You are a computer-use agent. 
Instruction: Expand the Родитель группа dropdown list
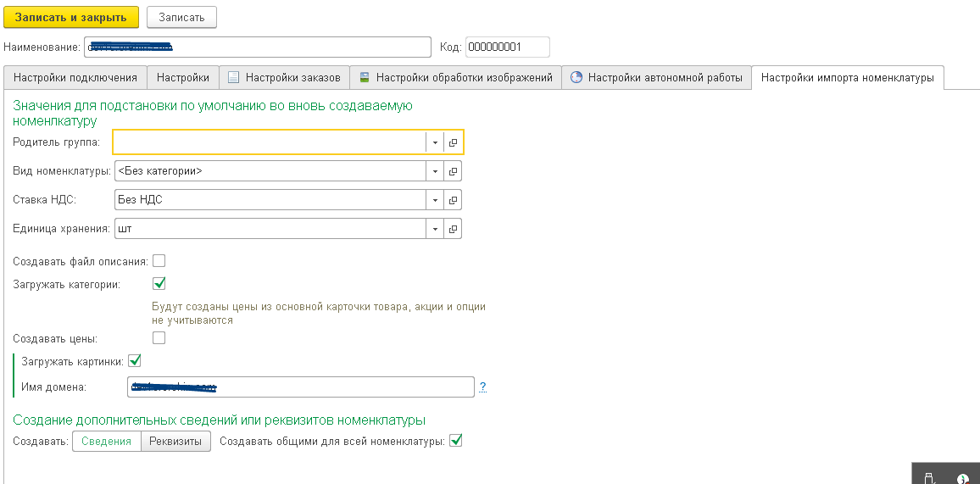point(434,142)
